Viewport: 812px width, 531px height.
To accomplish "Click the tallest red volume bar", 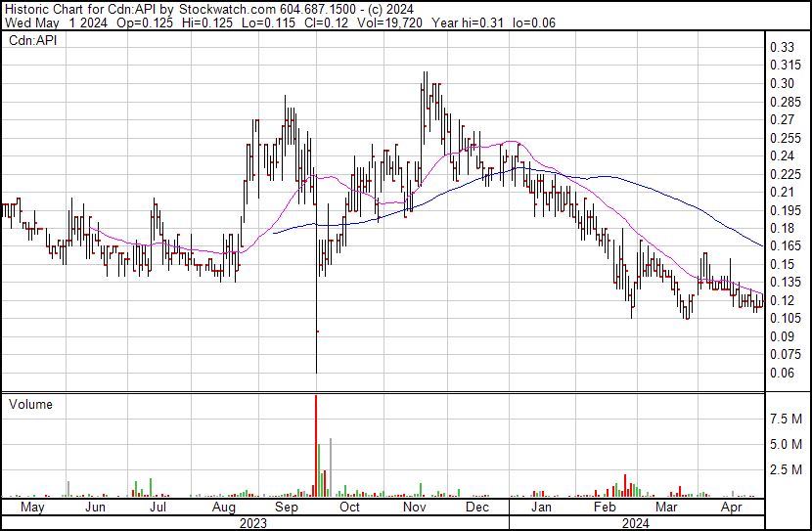I will pyautogui.click(x=316, y=445).
